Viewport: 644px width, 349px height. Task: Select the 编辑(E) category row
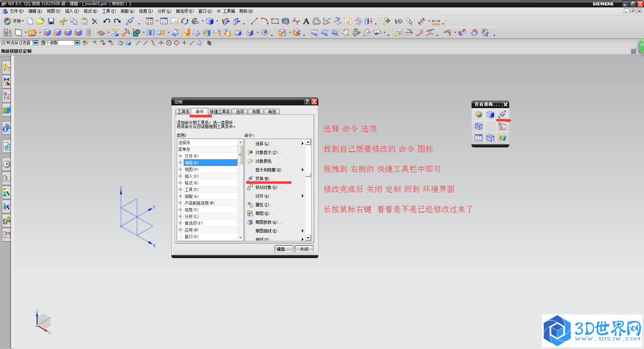click(x=211, y=163)
